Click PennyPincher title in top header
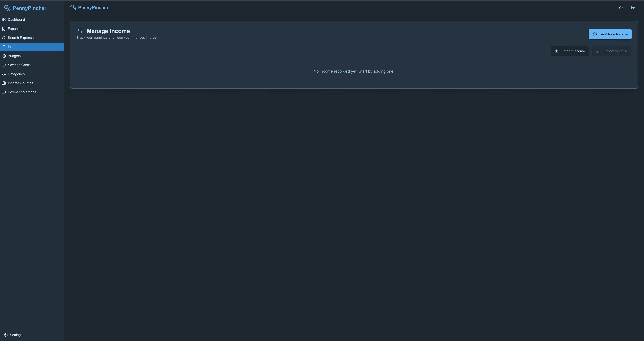 (x=93, y=8)
